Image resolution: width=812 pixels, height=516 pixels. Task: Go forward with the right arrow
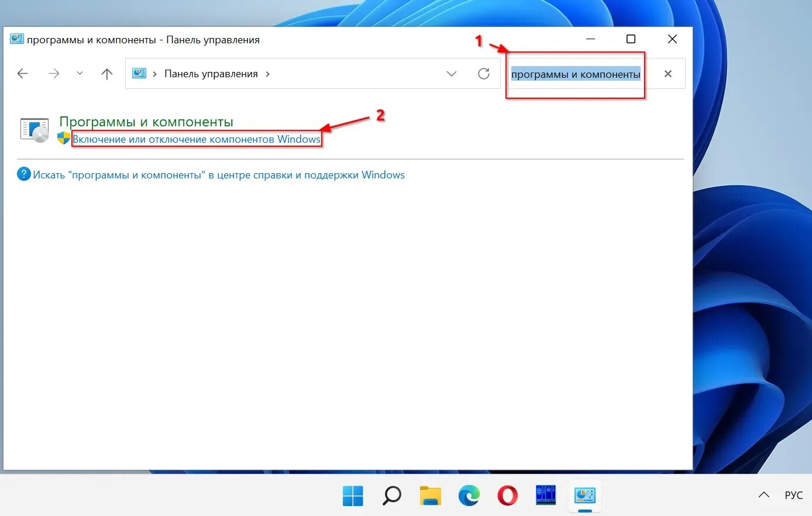[x=54, y=74]
